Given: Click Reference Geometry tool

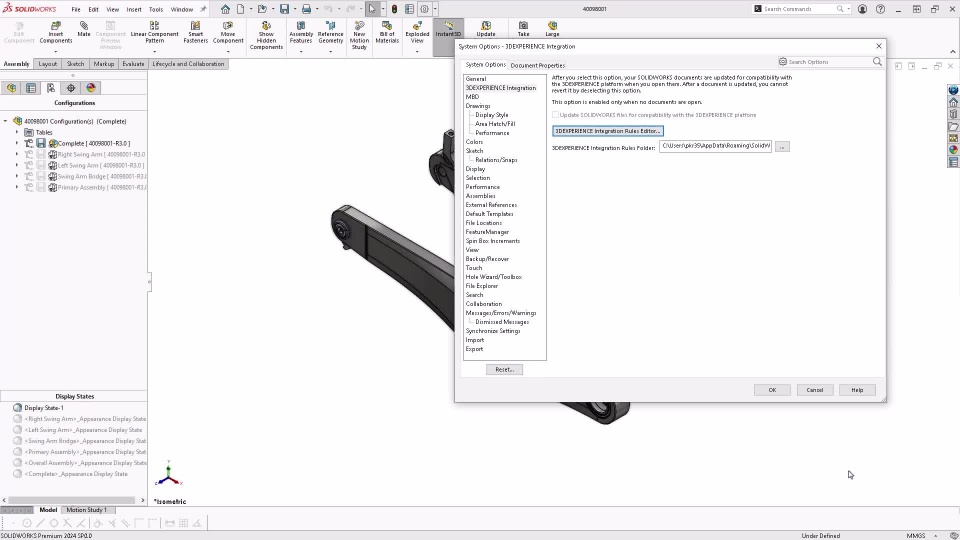Looking at the screenshot, I should tap(331, 32).
